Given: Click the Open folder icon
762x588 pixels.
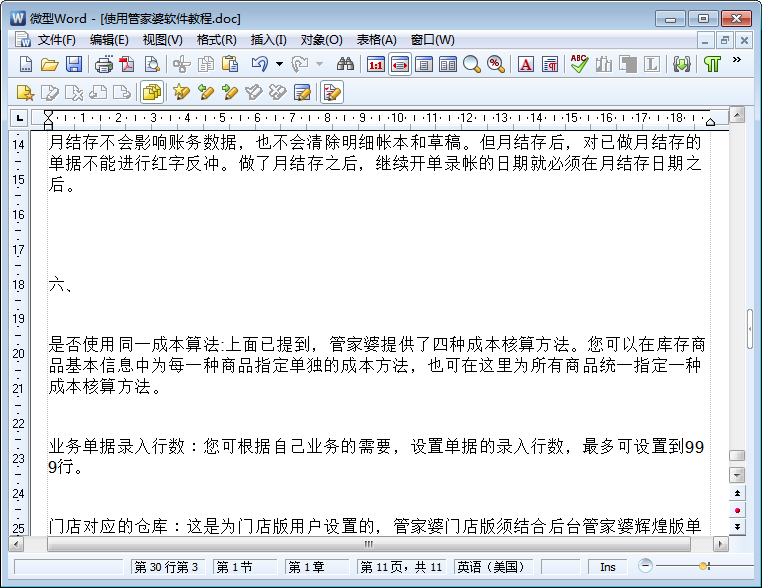Looking at the screenshot, I should tap(49, 64).
